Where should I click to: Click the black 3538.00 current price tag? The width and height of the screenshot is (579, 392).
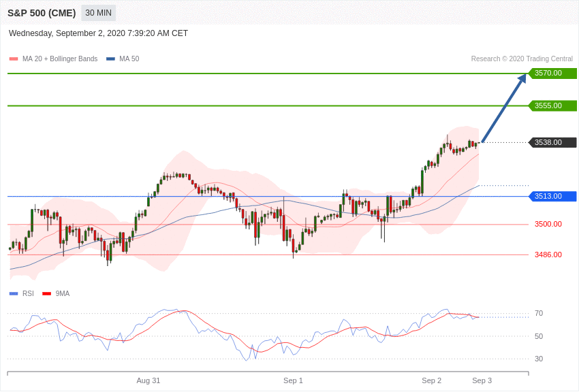coord(552,143)
